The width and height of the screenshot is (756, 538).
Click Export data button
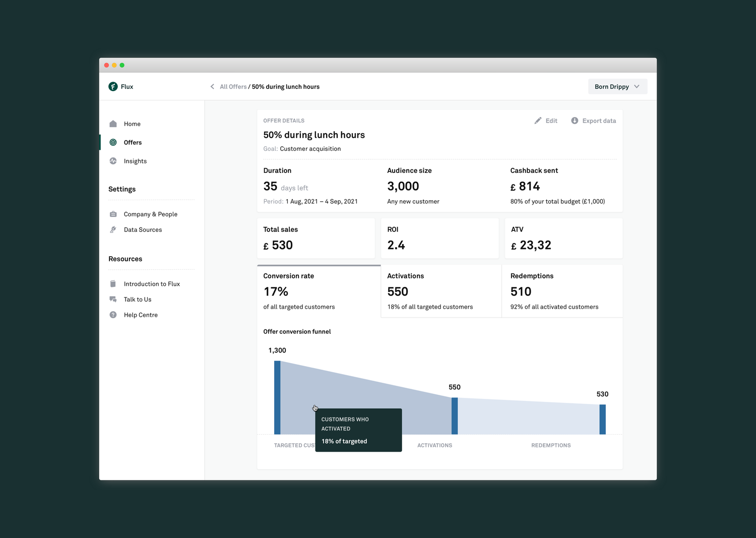tap(593, 121)
